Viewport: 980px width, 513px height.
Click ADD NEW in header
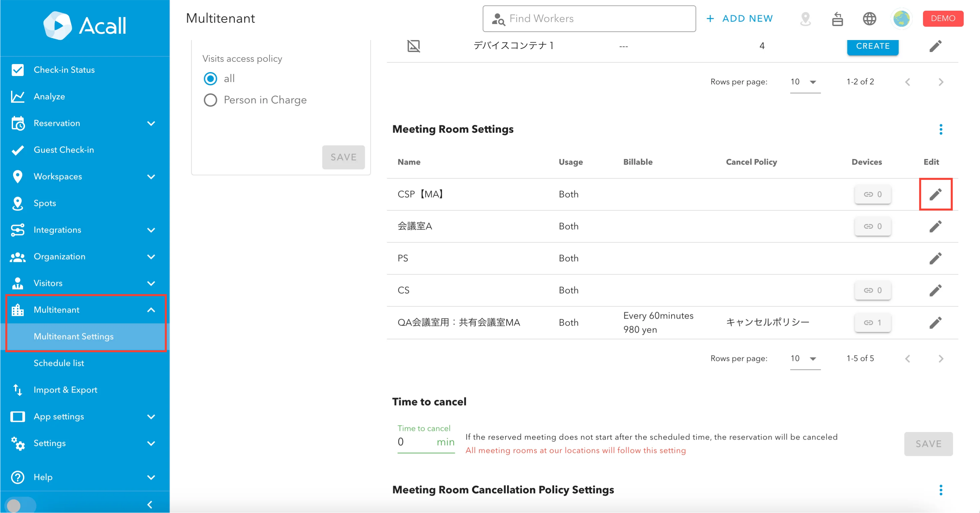(740, 19)
